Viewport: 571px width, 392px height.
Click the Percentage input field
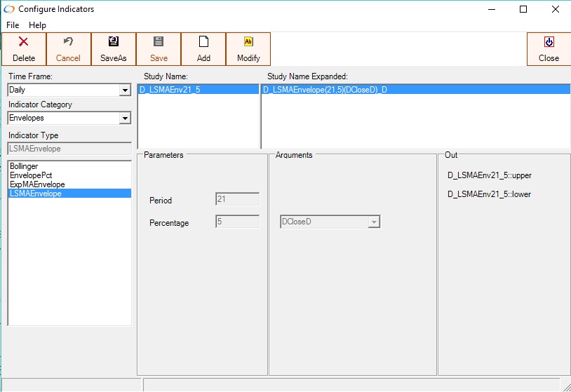pyautogui.click(x=237, y=222)
